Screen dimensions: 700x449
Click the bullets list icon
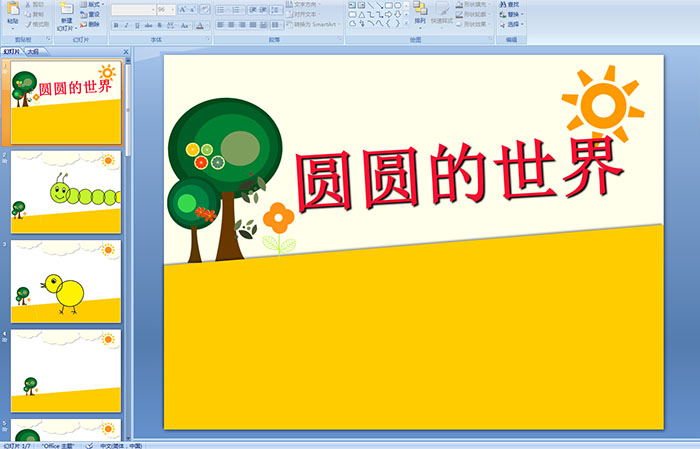coord(222,10)
